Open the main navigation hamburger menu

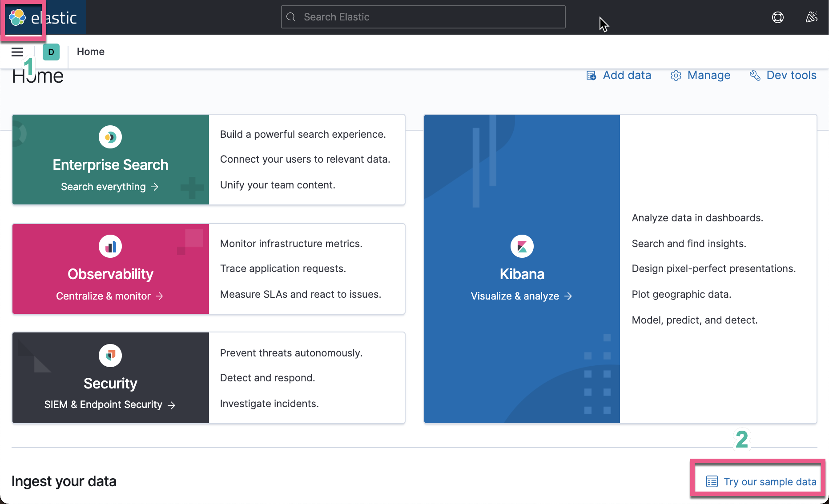pyautogui.click(x=17, y=52)
